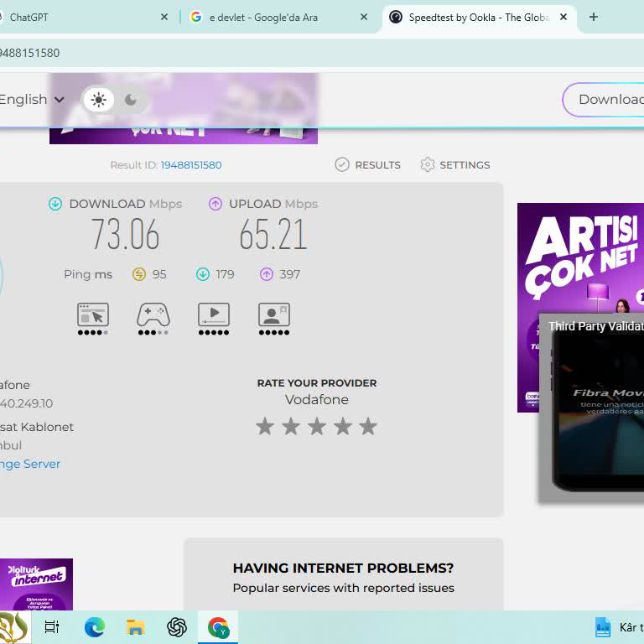Click the top banner ad image
The width and height of the screenshot is (644, 644).
[x=184, y=136]
